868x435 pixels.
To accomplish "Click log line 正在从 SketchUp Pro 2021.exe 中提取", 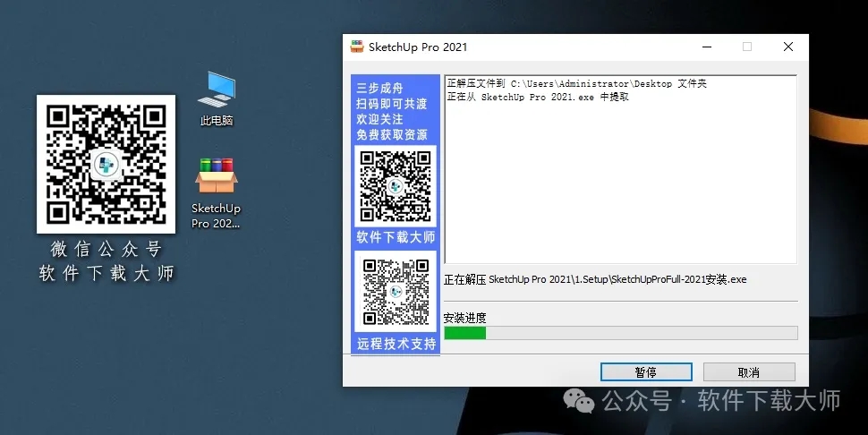I will pos(538,97).
